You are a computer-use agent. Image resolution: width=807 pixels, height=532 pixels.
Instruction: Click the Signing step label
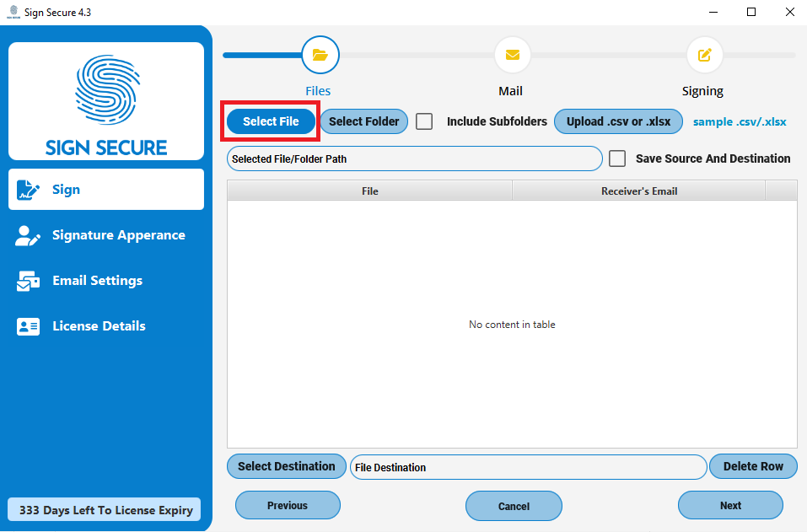point(702,92)
